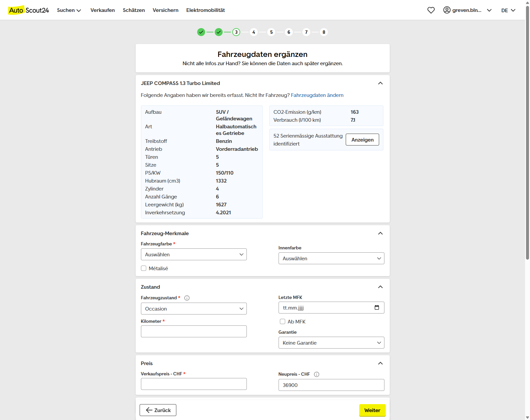Image resolution: width=530 pixels, height=420 pixels.
Task: Open the Fahrzeugzustand Occasion dropdown
Action: pyautogui.click(x=194, y=309)
